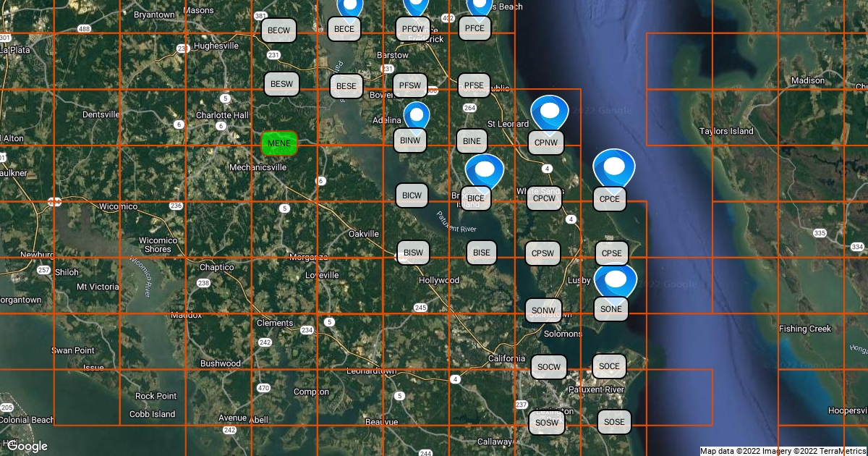Viewport: 868px width, 456px height.
Task: Select the green MENE grid marker
Action: 279,143
